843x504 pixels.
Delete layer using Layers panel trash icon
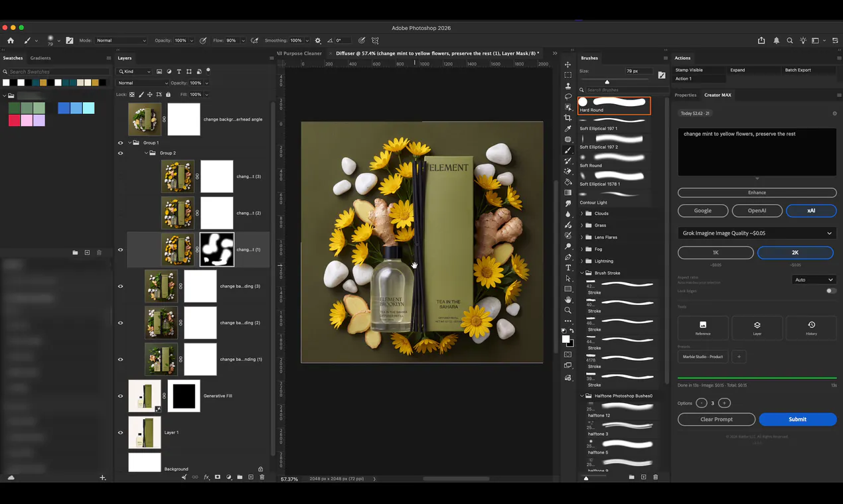point(262,477)
